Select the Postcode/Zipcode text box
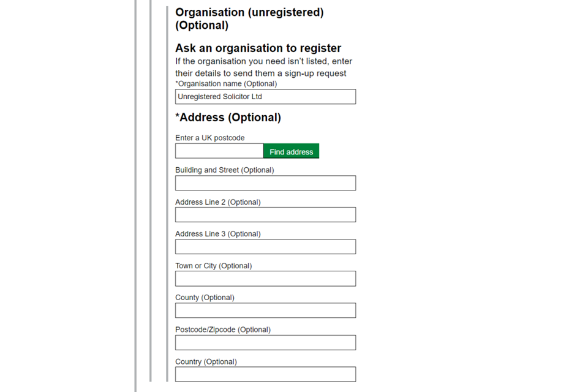The image size is (588, 392). pos(265,342)
